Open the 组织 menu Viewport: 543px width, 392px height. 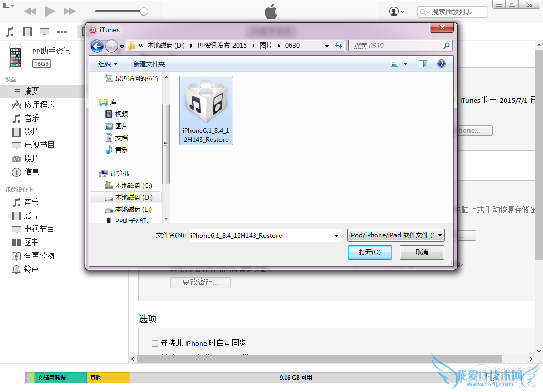coord(108,64)
